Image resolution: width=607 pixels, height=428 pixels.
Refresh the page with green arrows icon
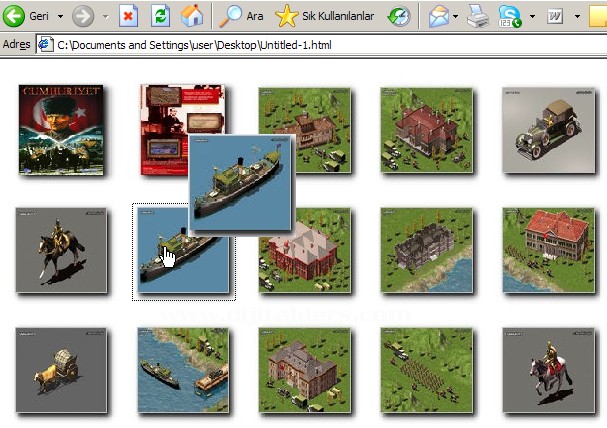click(160, 16)
